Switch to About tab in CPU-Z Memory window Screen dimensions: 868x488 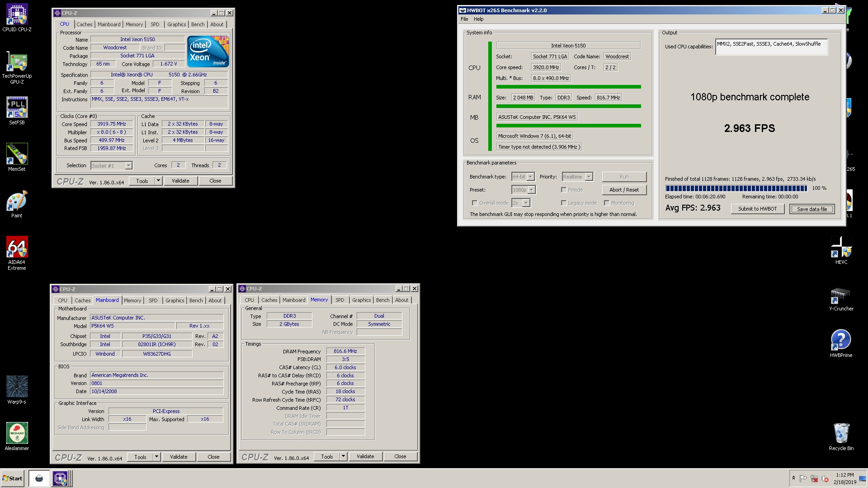[401, 300]
